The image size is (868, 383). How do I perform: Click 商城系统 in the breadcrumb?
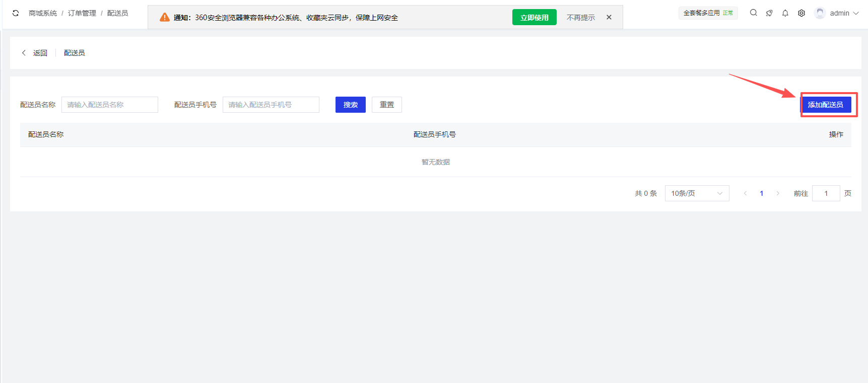43,13
